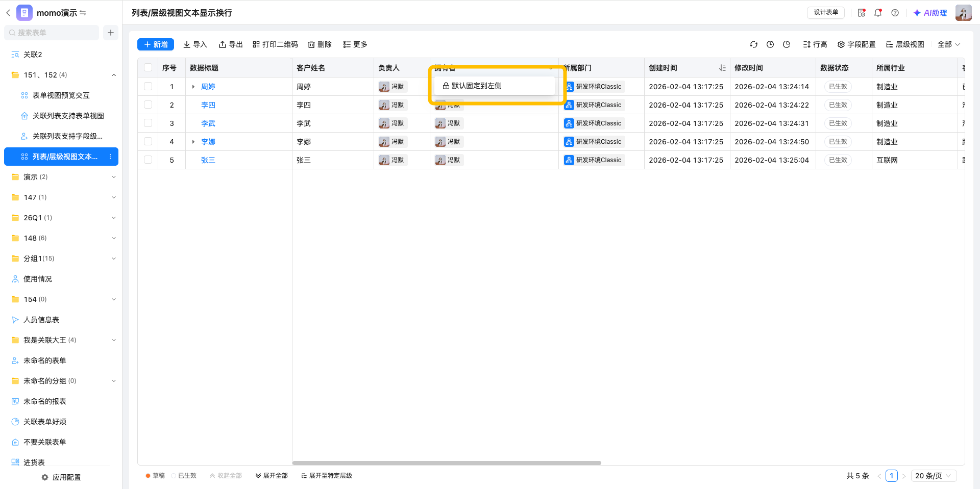Image resolution: width=980 pixels, height=489 pixels.
Task: Select checkbox for row 3 李武
Action: [148, 123]
